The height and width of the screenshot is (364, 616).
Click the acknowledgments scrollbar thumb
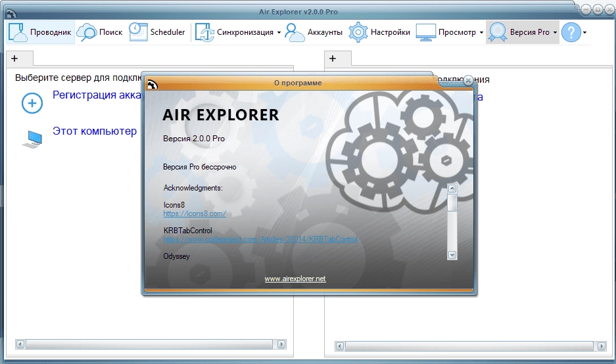452,202
